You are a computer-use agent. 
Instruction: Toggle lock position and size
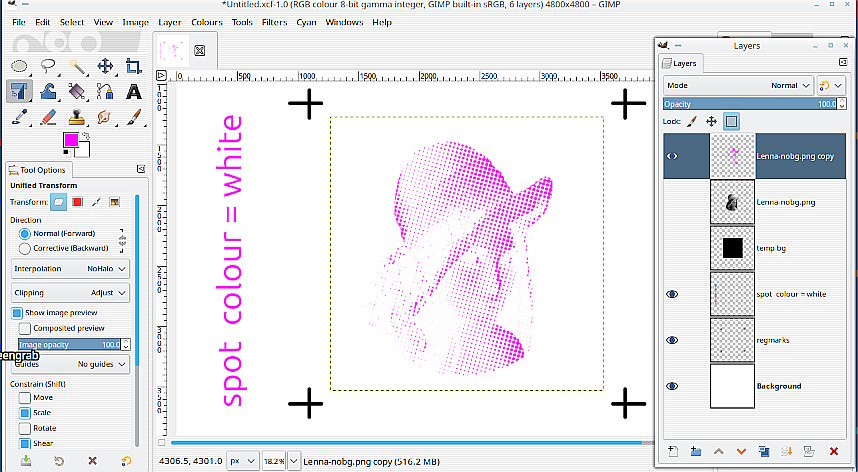tap(711, 121)
